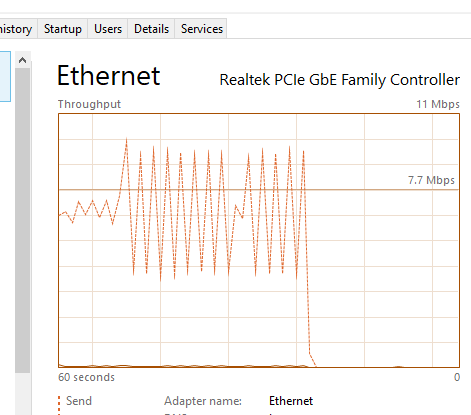The width and height of the screenshot is (471, 415).
Task: Click the Send legend dotted-line icon
Action: [59, 405]
